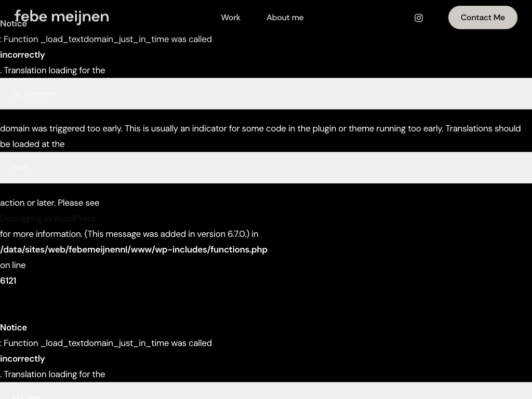Click the first 'Translation loading for the' line
Screen dimensions: 532x399
point(54,70)
